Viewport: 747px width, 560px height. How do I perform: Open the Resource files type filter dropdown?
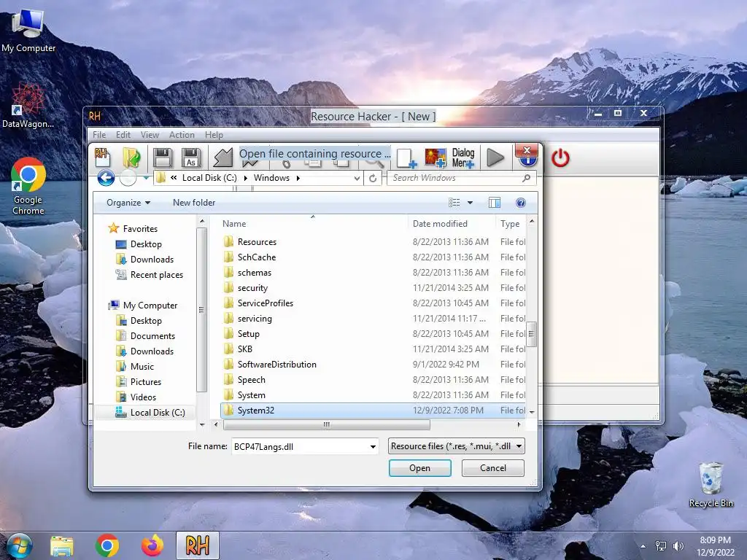519,446
